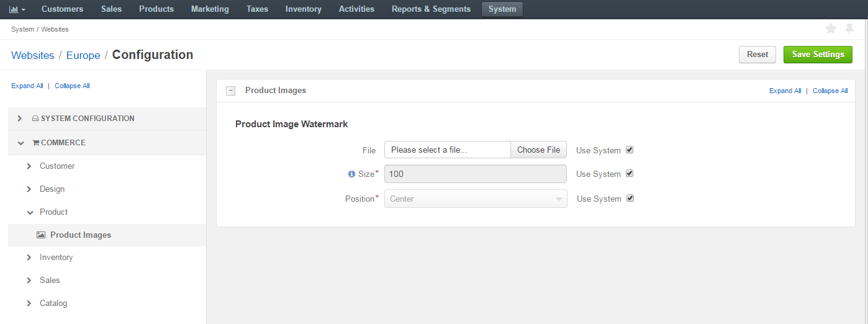Screen dimensions: 868x324
Task: Click the Save Settings button
Action: [818, 55]
